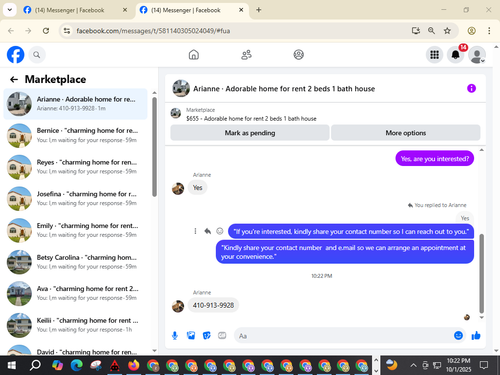Open Ava charming home conversation
500x375 pixels.
75,294
